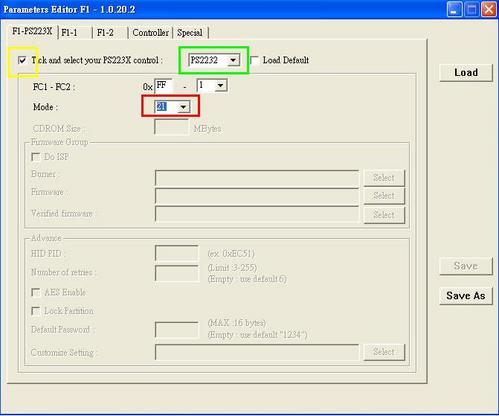Toggle the Do ISP checkbox
499x416 pixels.
[x=35, y=157]
